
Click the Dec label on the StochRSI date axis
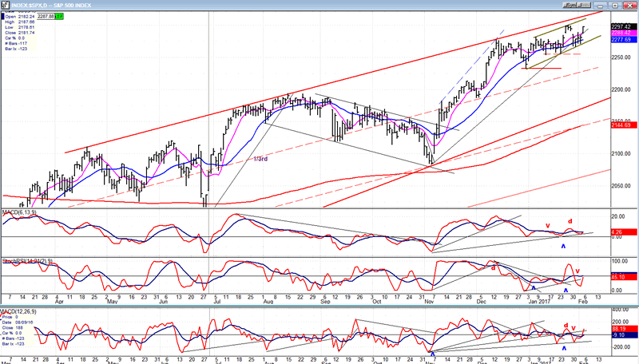click(482, 302)
